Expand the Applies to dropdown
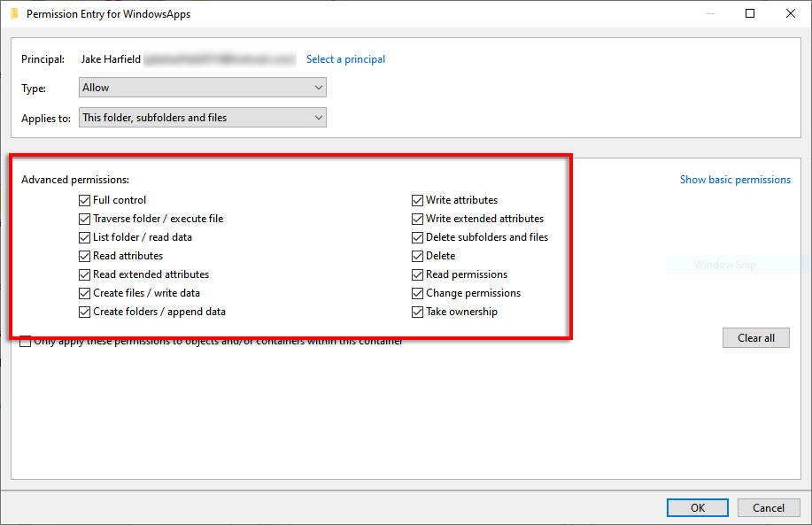 coord(203,118)
